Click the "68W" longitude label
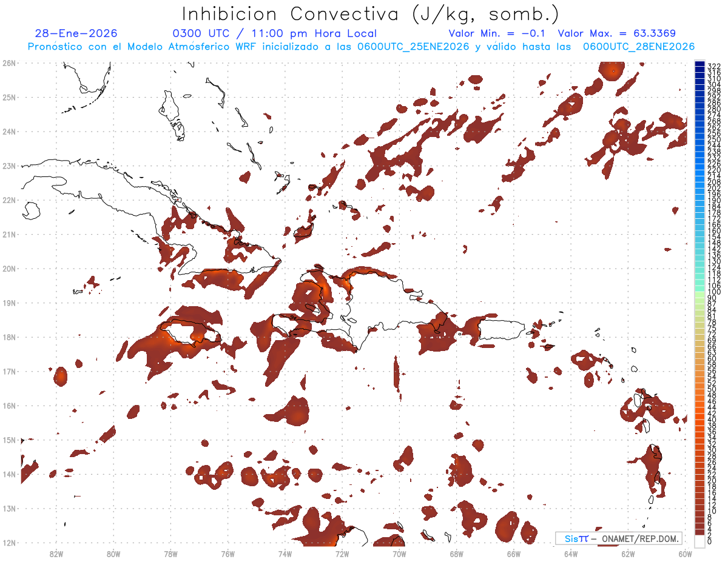 tap(457, 554)
